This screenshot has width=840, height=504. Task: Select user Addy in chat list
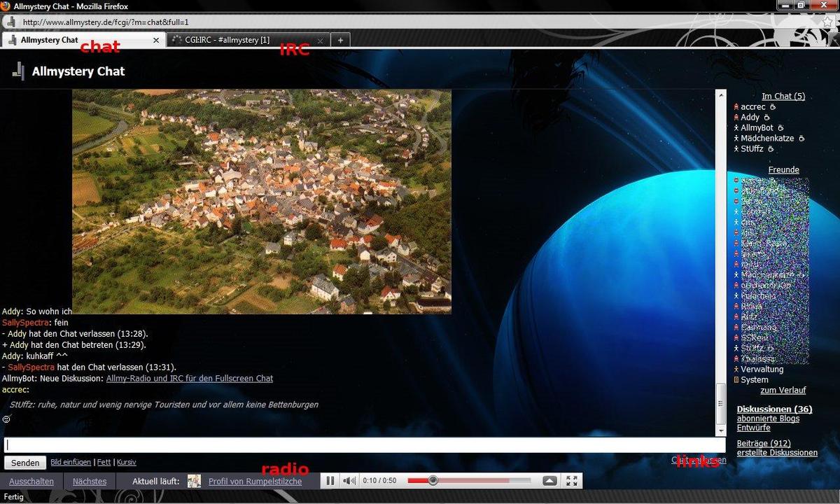click(750, 118)
